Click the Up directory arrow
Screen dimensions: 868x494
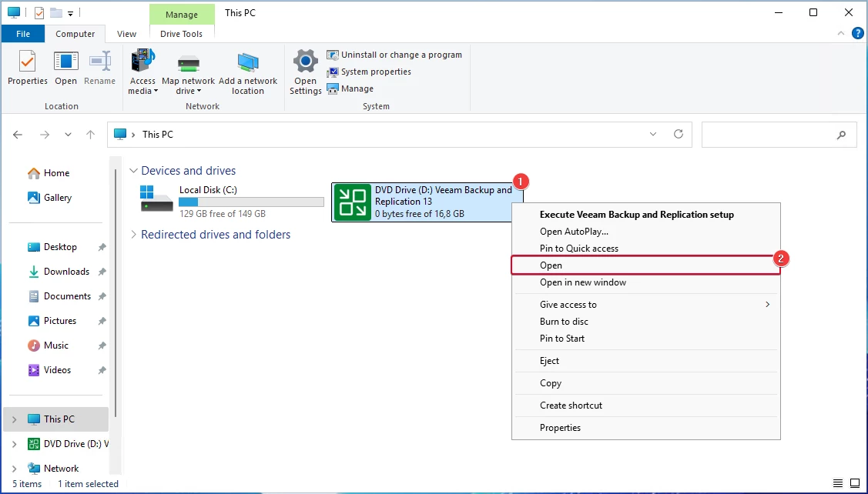tap(91, 135)
